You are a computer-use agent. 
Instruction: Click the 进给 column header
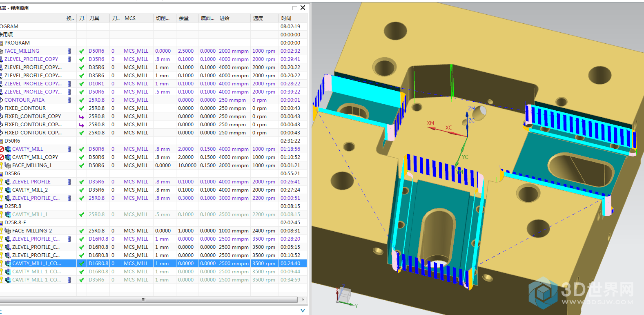234,18
